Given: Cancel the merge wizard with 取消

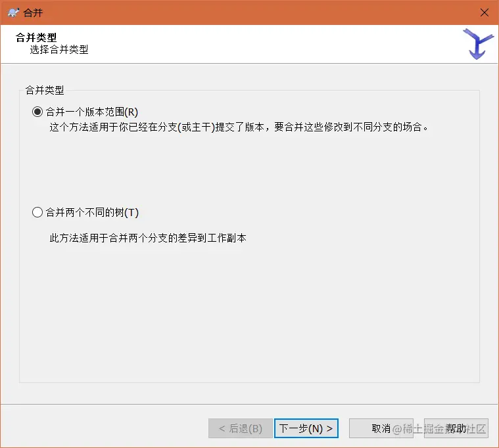Looking at the screenshot, I should [x=381, y=428].
